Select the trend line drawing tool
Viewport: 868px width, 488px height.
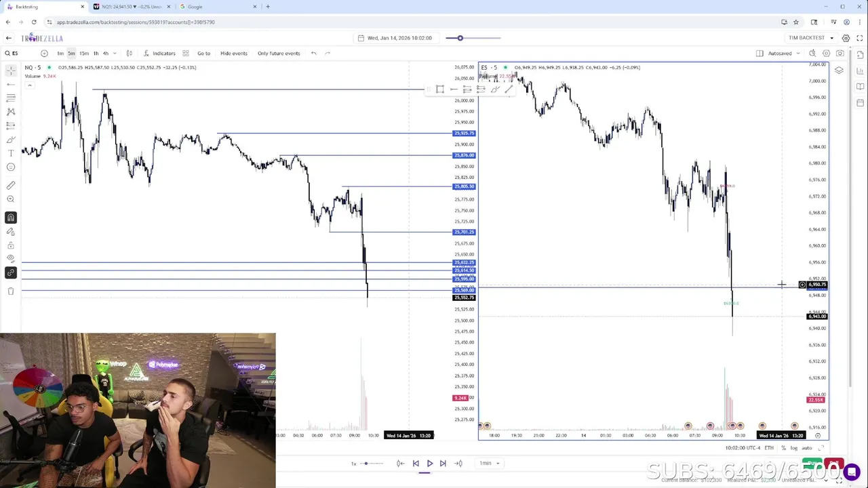pos(11,84)
